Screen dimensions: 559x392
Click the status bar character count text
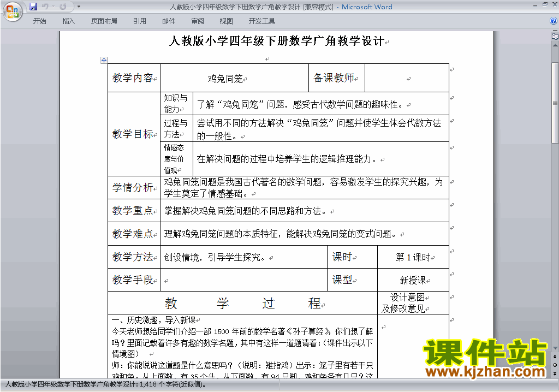click(105, 384)
